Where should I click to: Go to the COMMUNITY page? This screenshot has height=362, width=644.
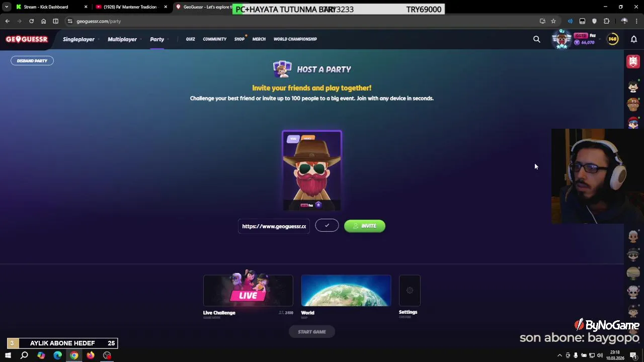point(215,39)
